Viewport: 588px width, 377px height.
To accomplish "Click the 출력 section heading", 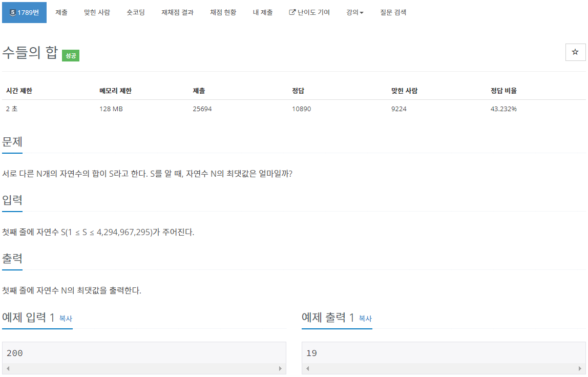I will [12, 259].
